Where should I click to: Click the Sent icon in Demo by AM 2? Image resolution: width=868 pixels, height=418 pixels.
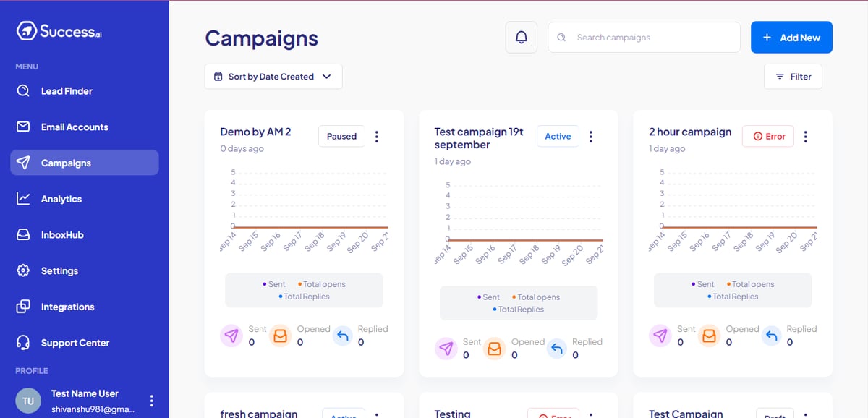point(231,336)
